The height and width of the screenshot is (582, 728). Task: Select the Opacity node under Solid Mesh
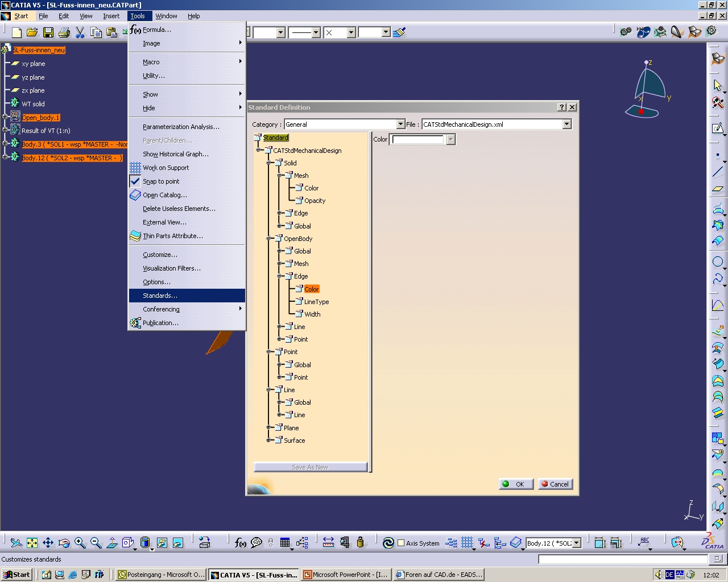click(x=315, y=201)
